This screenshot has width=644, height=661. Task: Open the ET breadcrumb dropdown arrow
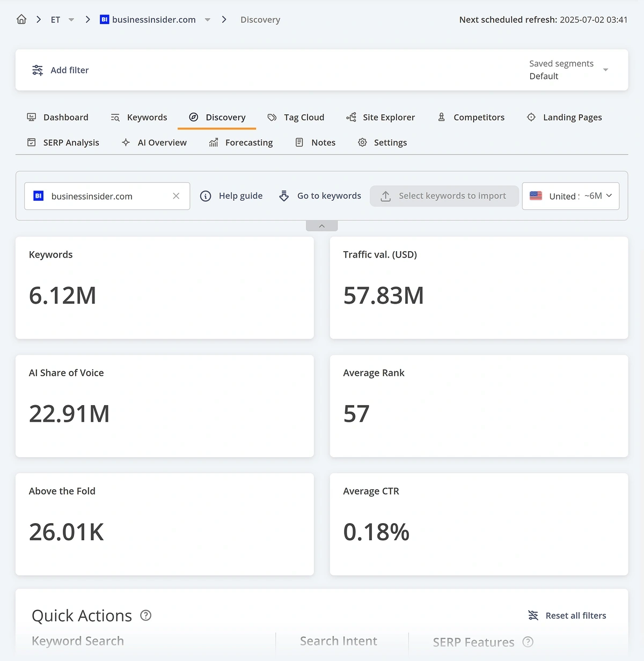[71, 20]
